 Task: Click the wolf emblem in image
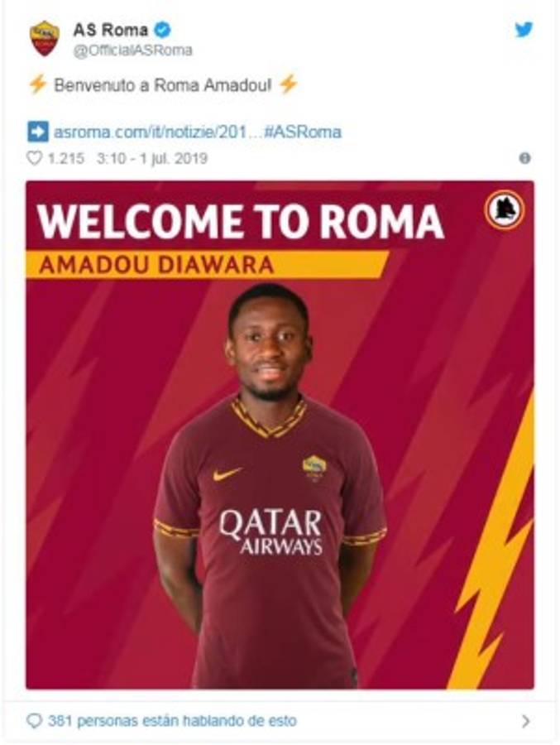505,209
